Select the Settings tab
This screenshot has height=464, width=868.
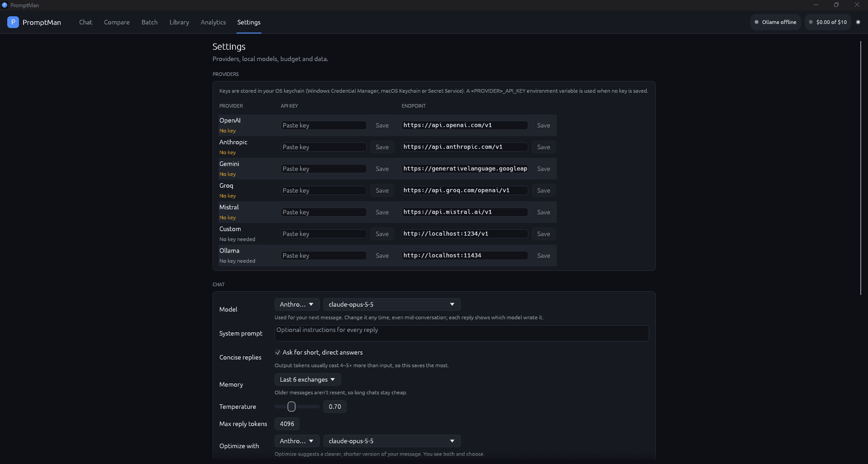249,22
